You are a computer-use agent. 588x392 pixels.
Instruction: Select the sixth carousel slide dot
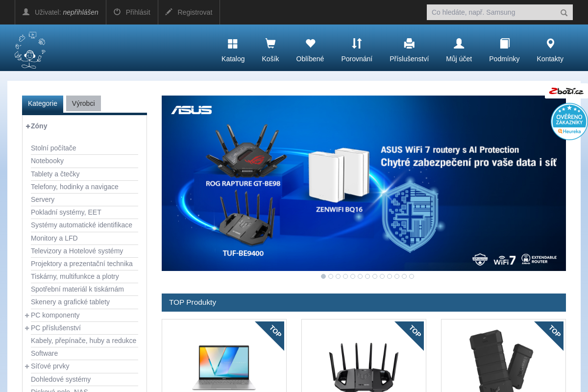pos(360,276)
